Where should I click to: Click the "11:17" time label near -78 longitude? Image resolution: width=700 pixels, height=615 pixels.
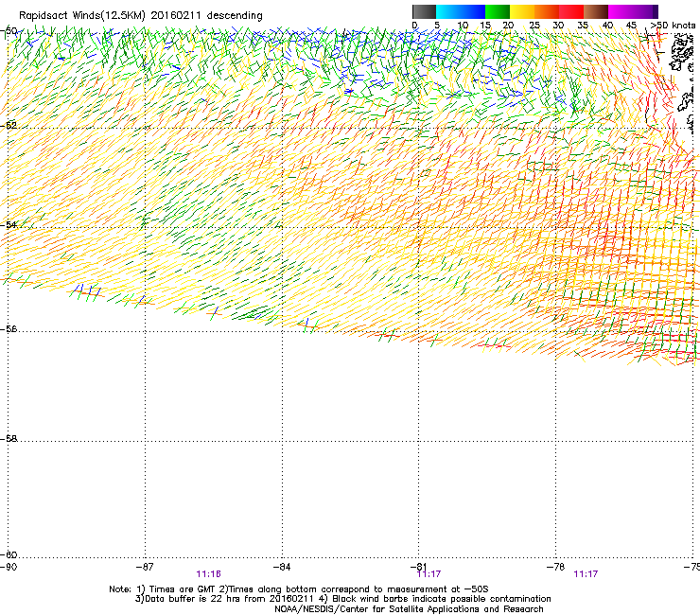click(x=586, y=574)
